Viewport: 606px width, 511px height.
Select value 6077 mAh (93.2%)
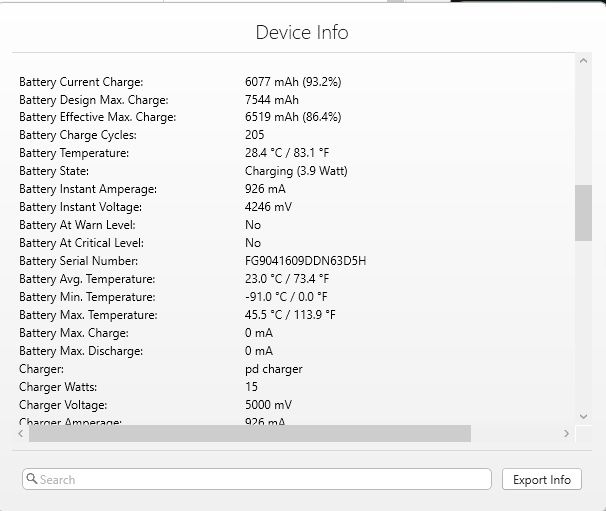pos(293,82)
